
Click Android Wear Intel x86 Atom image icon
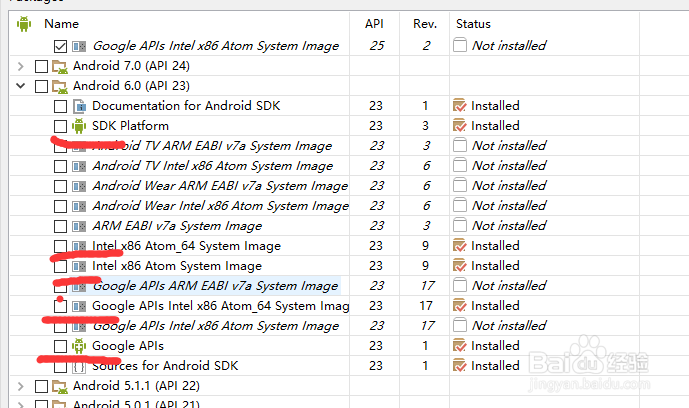(x=79, y=206)
